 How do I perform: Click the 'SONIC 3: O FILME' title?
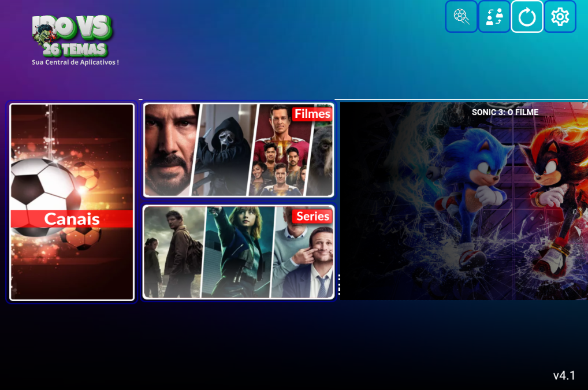tap(505, 112)
